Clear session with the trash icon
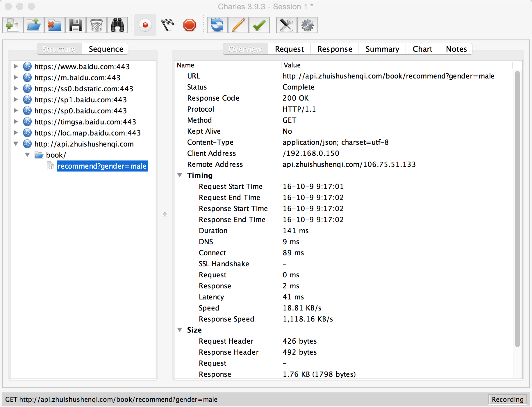This screenshot has width=532, height=407. click(97, 25)
